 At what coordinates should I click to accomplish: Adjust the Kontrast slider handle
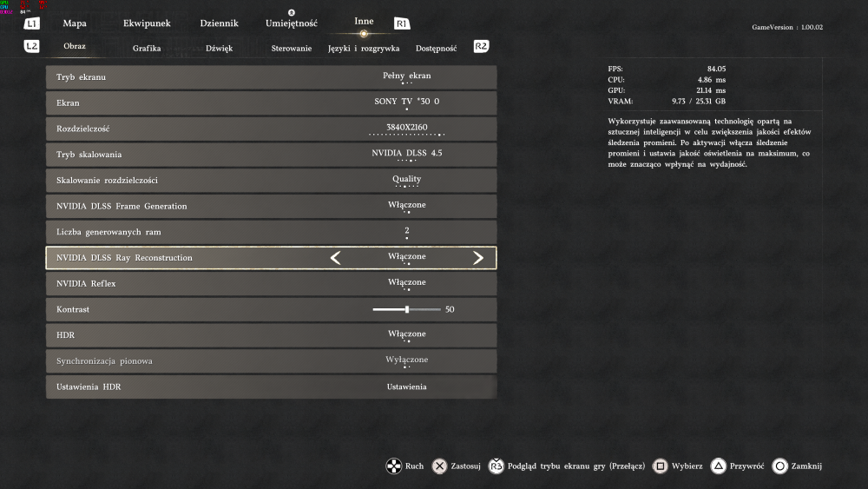407,309
